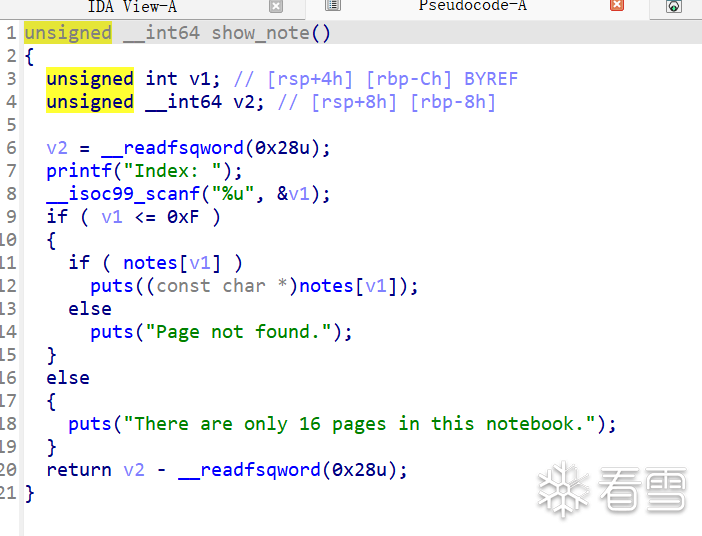Click __int64 type on line 4
This screenshot has width=702, height=536.
pyautogui.click(x=184, y=102)
